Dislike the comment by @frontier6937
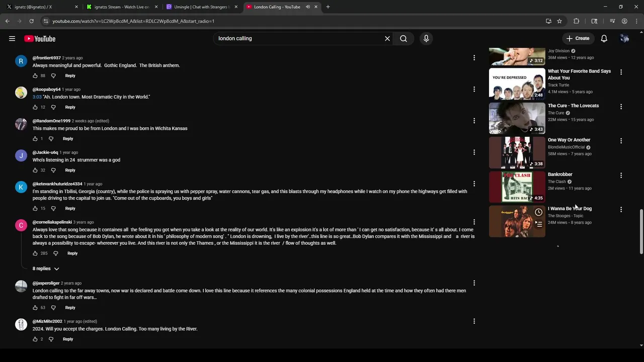The image size is (644, 362). point(53,76)
